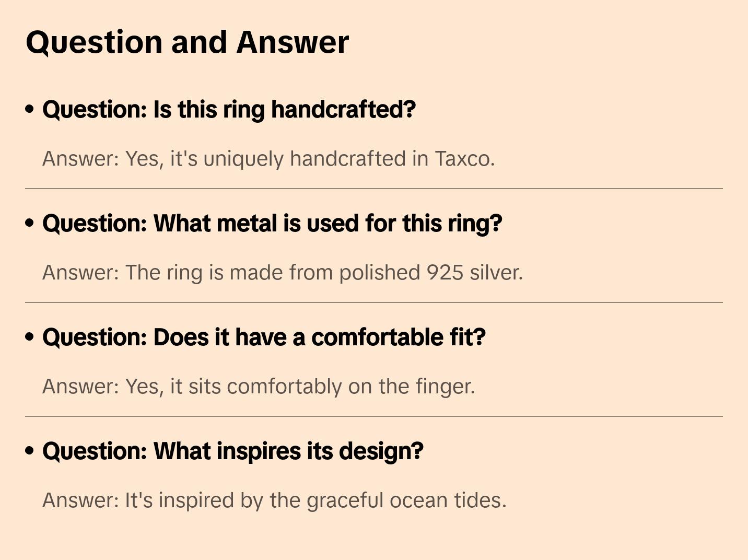Image resolution: width=748 pixels, height=560 pixels.
Task: Select the answer about sitting comfortably on finger
Action: [x=259, y=387]
